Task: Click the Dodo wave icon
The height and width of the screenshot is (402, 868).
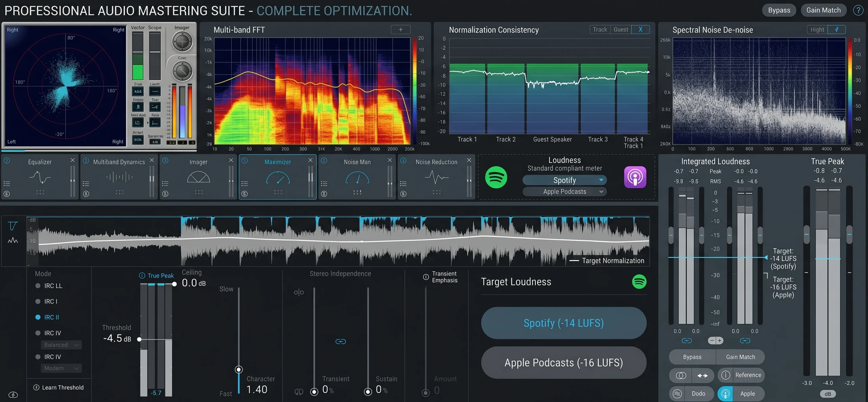Action: 677,394
